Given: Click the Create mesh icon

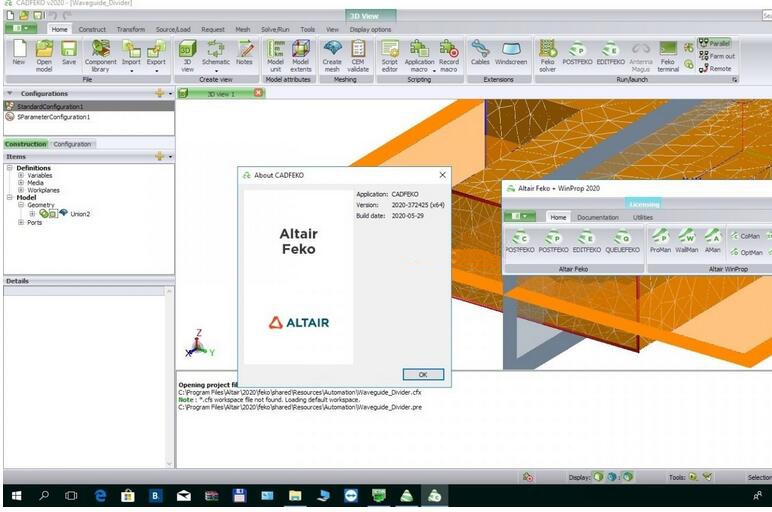Looking at the screenshot, I should pos(332,56).
